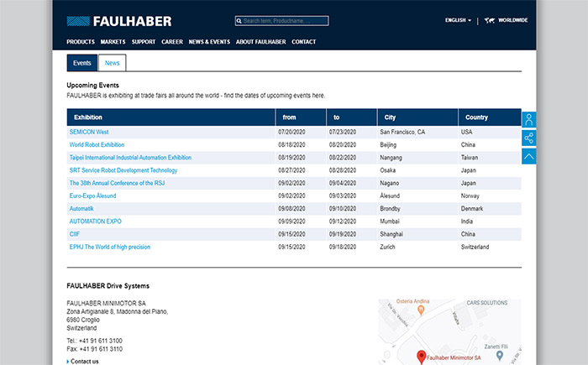588x365 pixels.
Task: Click the Denmark country cell
Action: 472,208
